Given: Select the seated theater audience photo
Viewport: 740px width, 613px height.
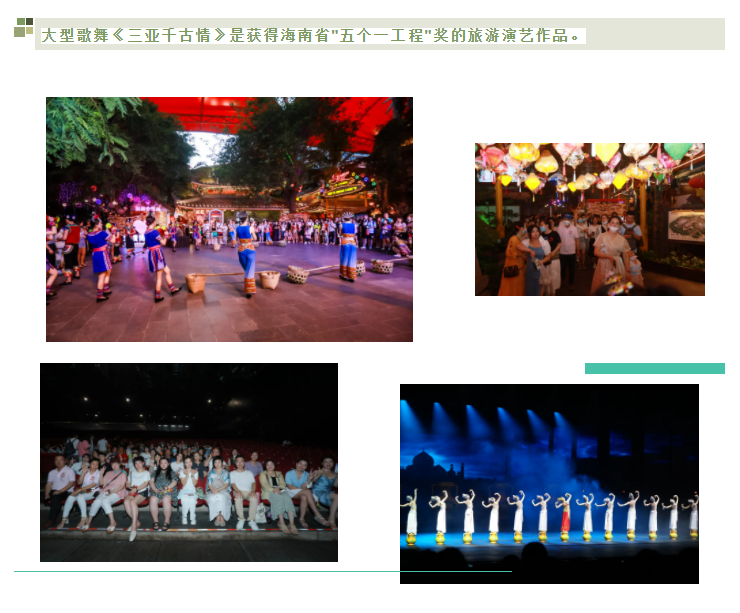Looking at the screenshot, I should 188,461.
